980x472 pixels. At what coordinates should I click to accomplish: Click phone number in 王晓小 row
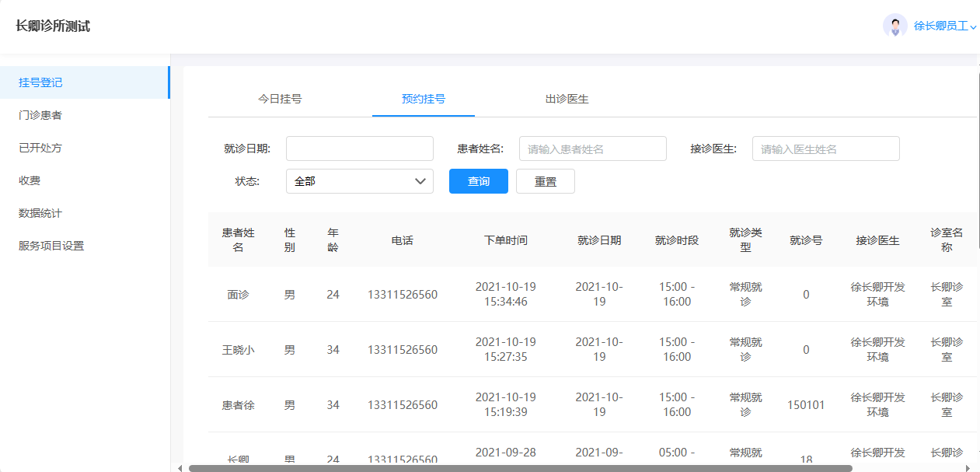pyautogui.click(x=403, y=350)
